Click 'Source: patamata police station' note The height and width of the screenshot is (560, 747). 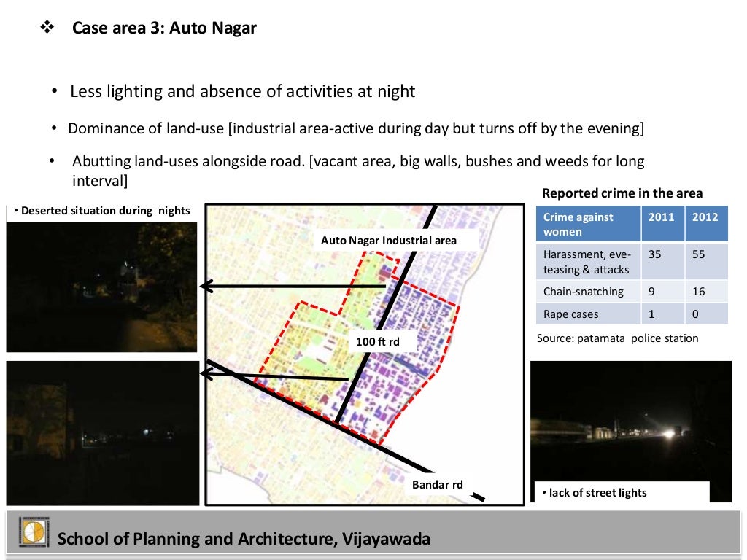tap(617, 338)
